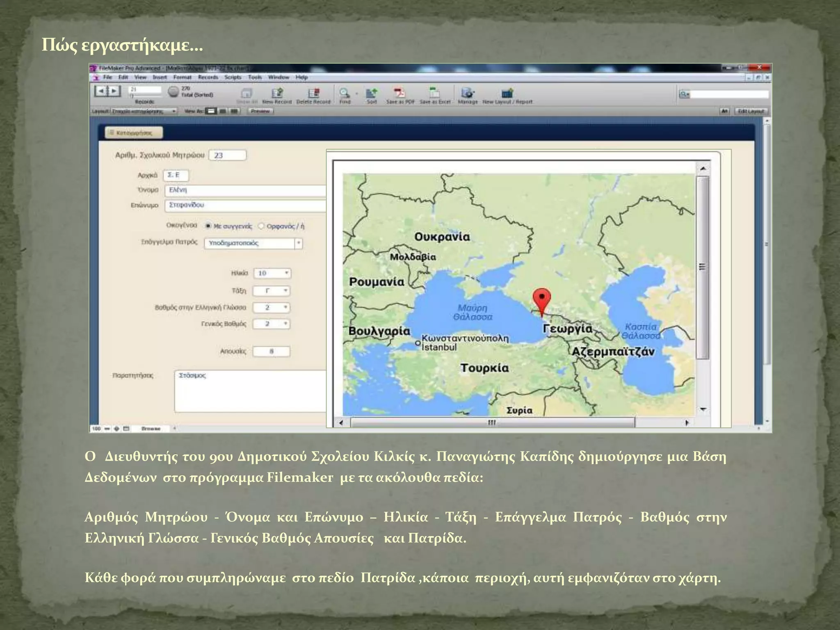Image resolution: width=840 pixels, height=630 pixels.
Task: Open the Manage database icon
Action: 468,94
